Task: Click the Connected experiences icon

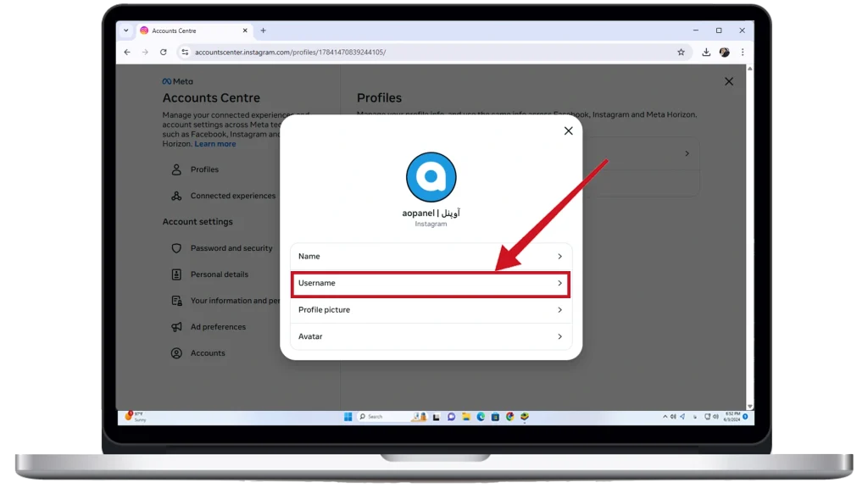Action: tap(176, 196)
